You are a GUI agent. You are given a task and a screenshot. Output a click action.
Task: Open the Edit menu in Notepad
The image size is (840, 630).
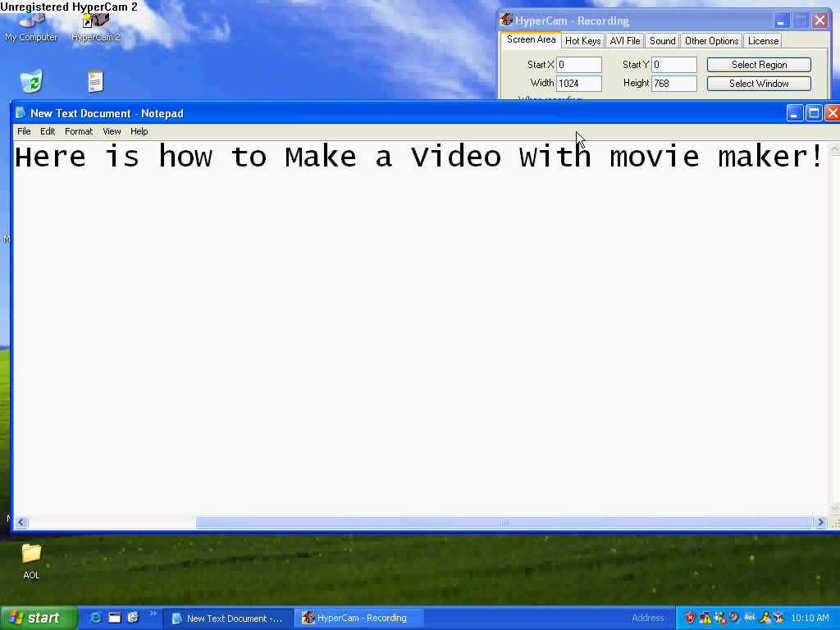click(x=48, y=131)
